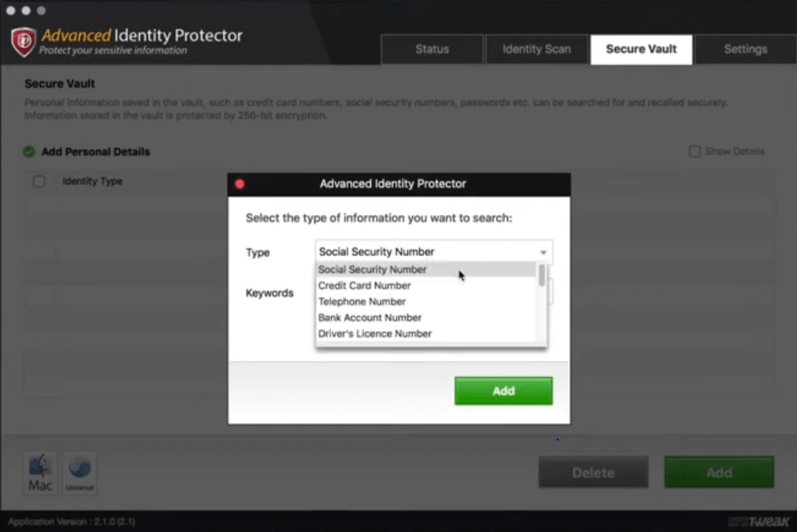The image size is (797, 532).
Task: Select Social Security Number from the list
Action: pos(426,269)
